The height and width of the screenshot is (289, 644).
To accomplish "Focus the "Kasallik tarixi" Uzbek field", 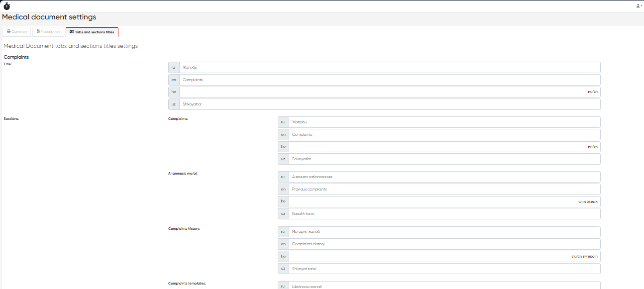I will [444, 213].
